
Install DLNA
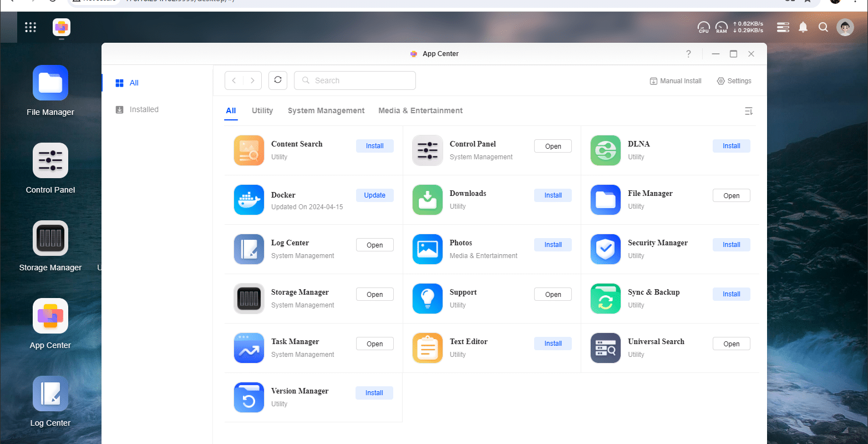pyautogui.click(x=732, y=146)
